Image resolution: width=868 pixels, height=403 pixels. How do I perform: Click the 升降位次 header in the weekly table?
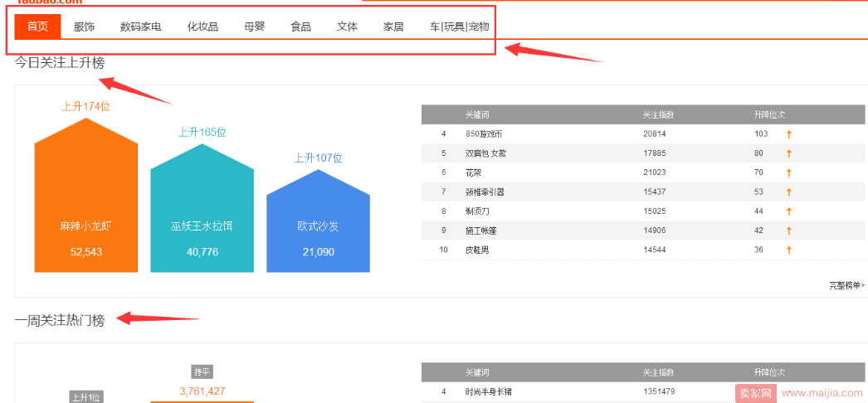click(769, 372)
